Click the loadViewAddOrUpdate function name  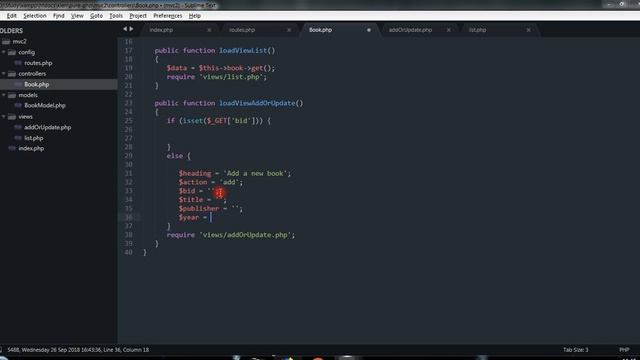(x=257, y=103)
